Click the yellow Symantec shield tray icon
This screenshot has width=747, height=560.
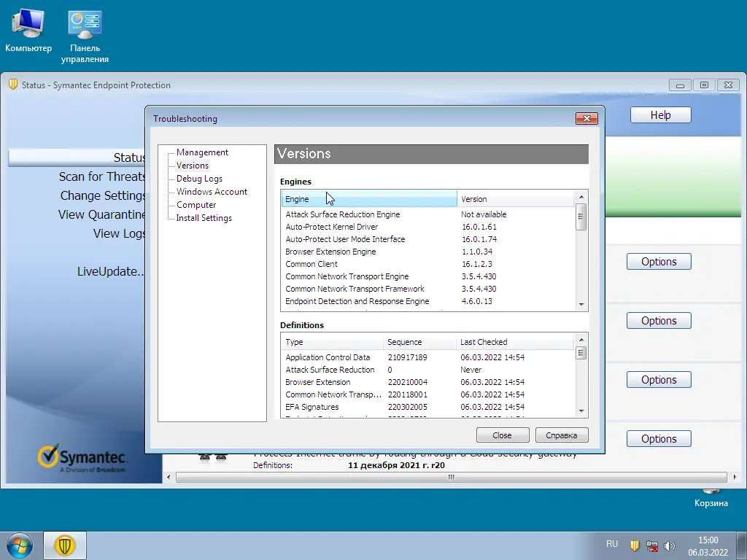click(x=635, y=545)
